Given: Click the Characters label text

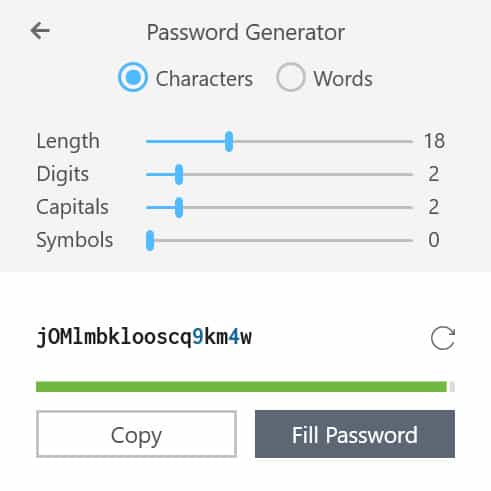Looking at the screenshot, I should [204, 79].
